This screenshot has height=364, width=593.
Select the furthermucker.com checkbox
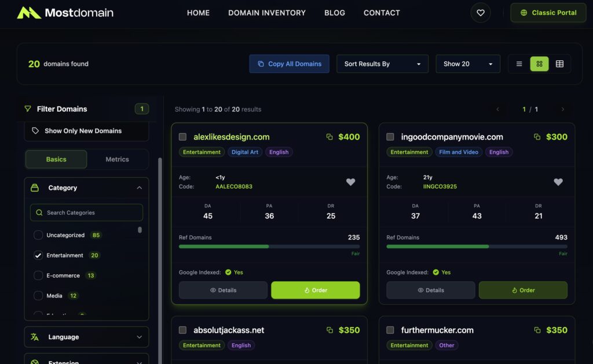click(390, 330)
